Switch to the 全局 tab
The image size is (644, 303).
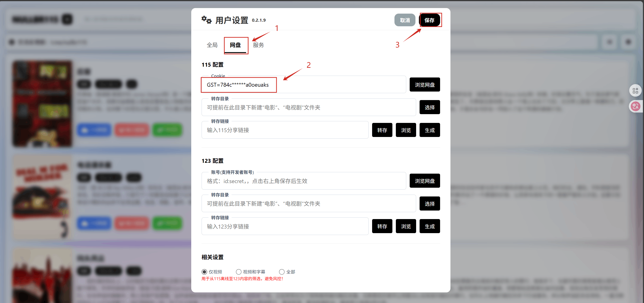click(212, 45)
